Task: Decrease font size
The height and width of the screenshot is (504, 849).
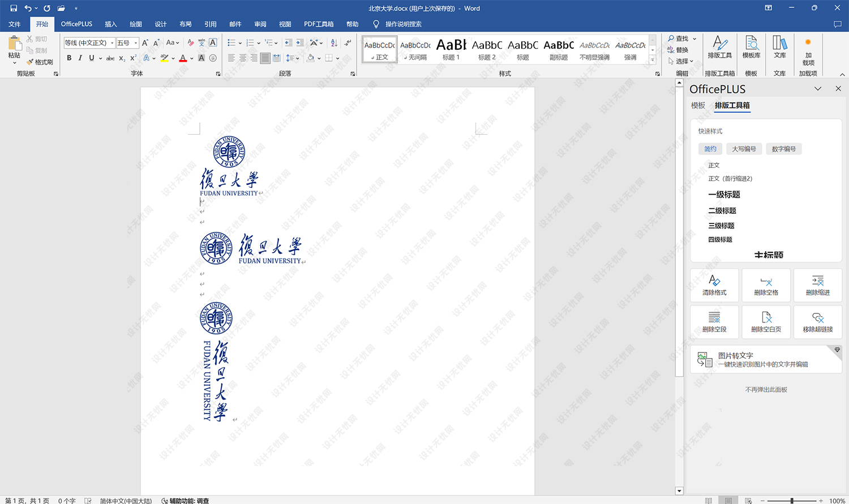Action: 156,42
